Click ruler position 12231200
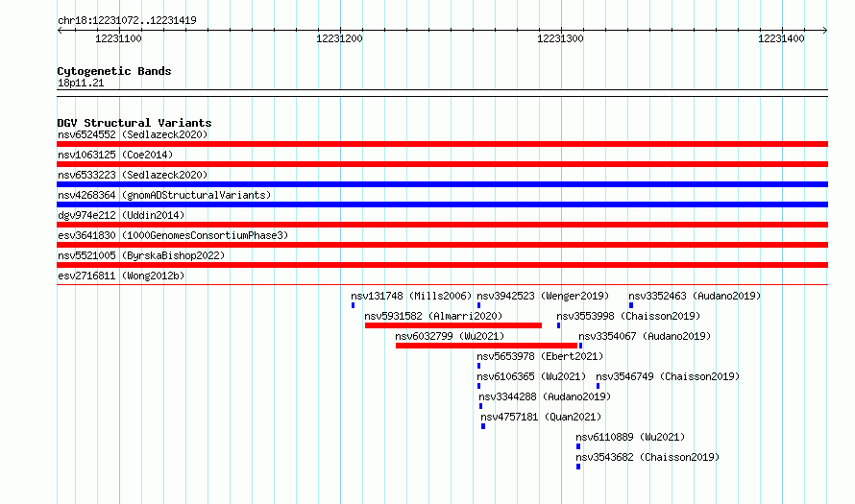855x504 pixels. click(x=339, y=38)
